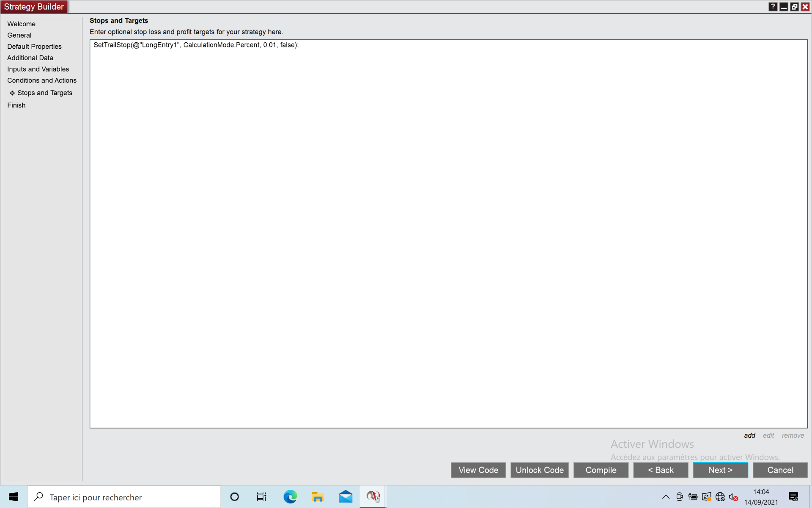Screen dimensions: 812x508
Task: Click the add link for stops
Action: pos(749,435)
